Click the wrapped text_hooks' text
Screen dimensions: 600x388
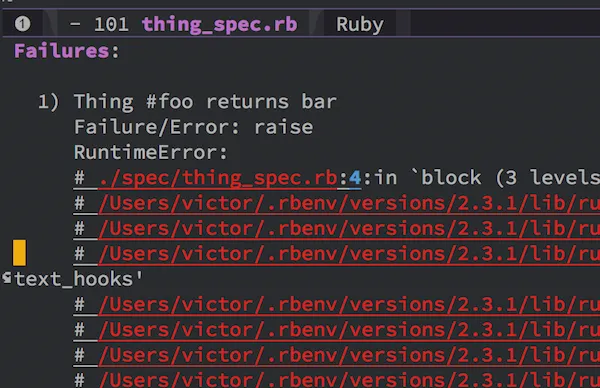point(78,279)
